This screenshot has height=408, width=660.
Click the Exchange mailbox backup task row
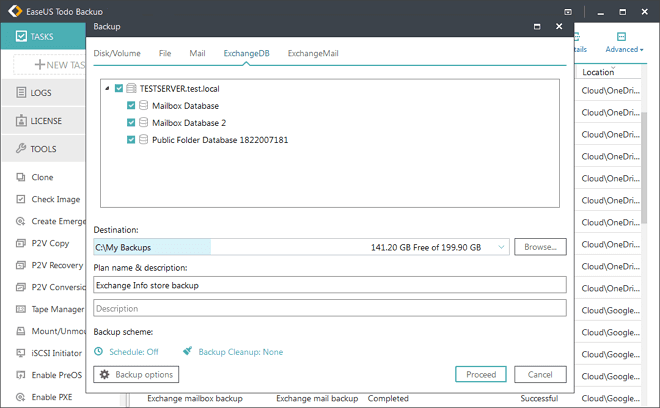194,398
